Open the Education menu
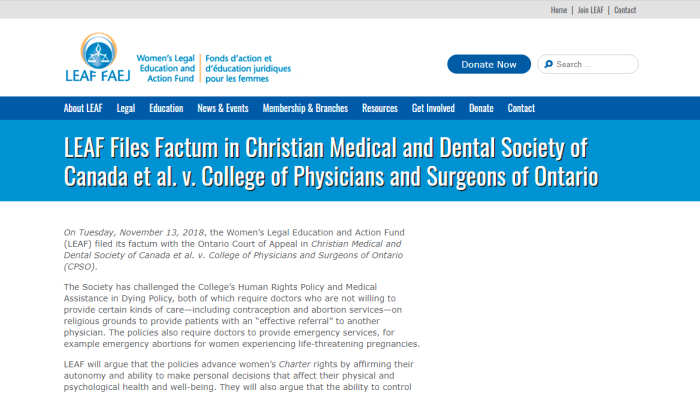This screenshot has width=700, height=393. click(x=166, y=108)
